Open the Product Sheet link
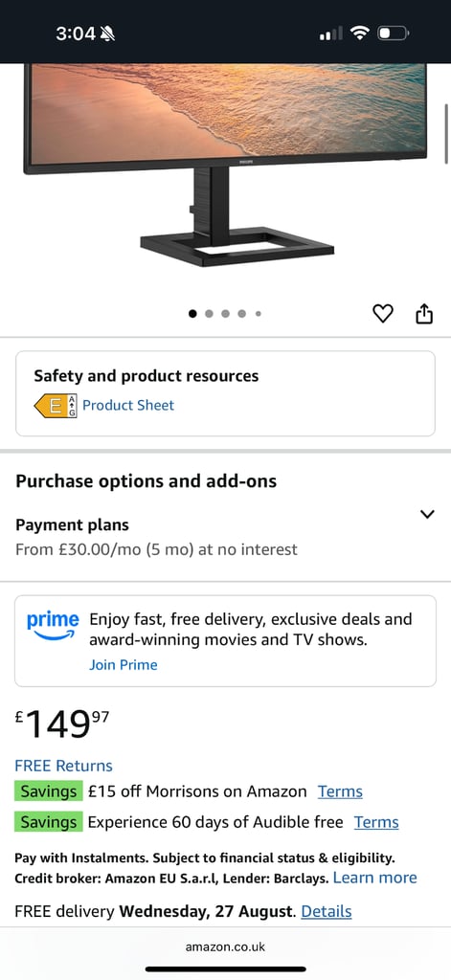Image resolution: width=451 pixels, height=980 pixels. click(128, 405)
